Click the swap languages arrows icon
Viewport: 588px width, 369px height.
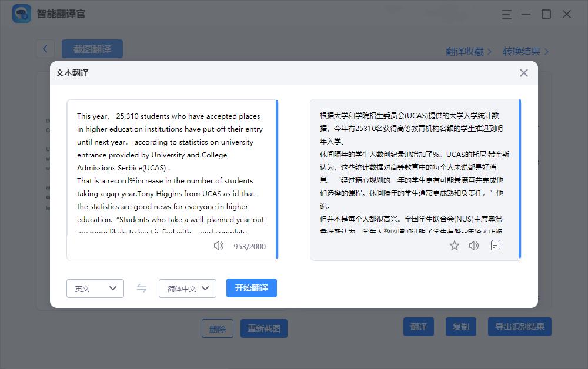point(141,288)
